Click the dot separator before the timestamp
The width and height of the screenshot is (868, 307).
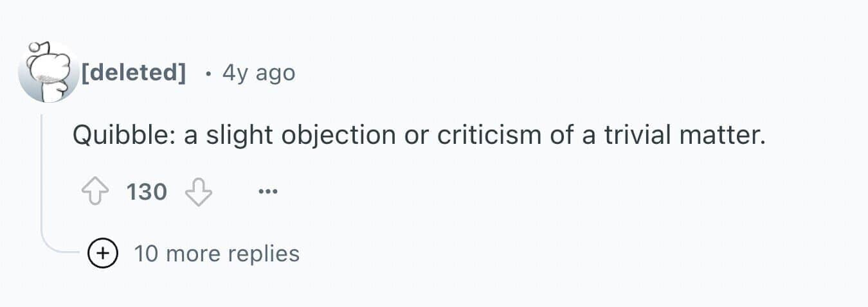point(207,74)
